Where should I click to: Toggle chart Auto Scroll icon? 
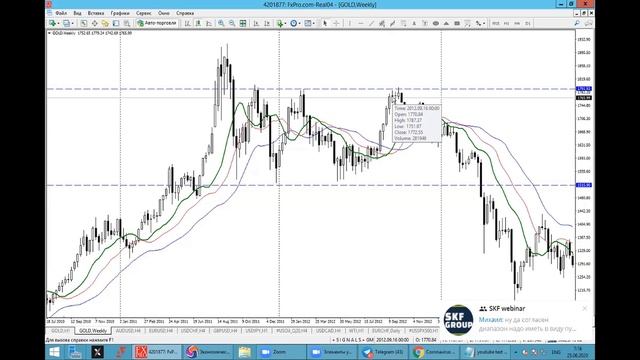point(256,23)
